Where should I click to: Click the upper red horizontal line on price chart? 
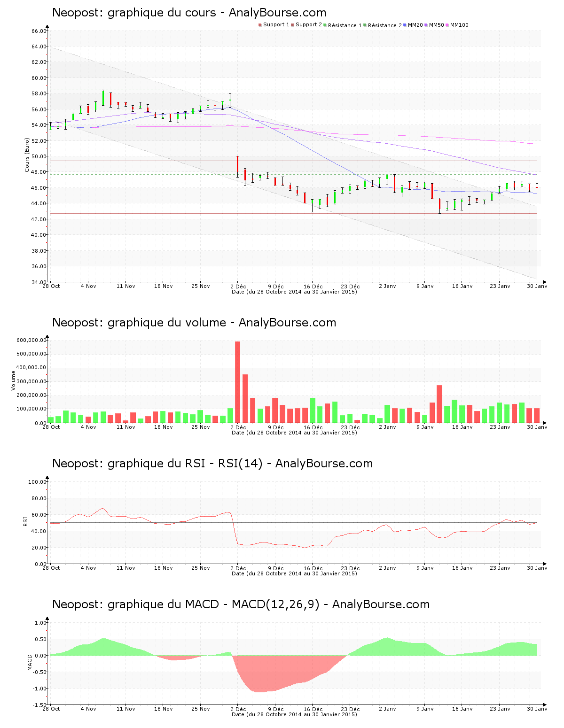point(293,161)
